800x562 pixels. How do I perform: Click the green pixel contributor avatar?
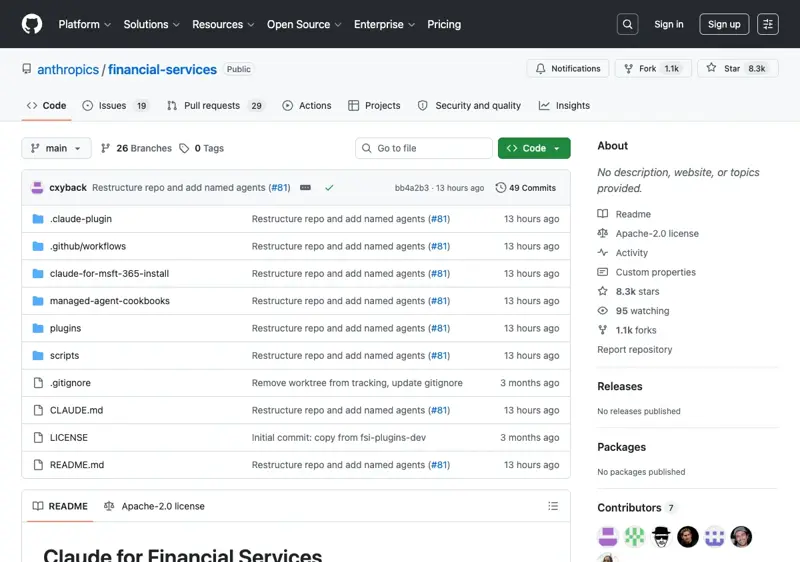pyautogui.click(x=635, y=537)
